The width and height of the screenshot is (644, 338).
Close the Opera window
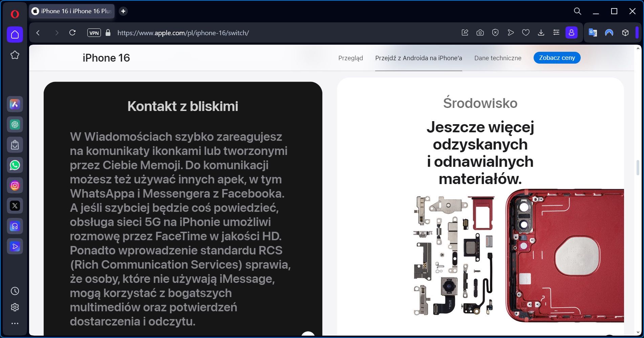point(632,11)
